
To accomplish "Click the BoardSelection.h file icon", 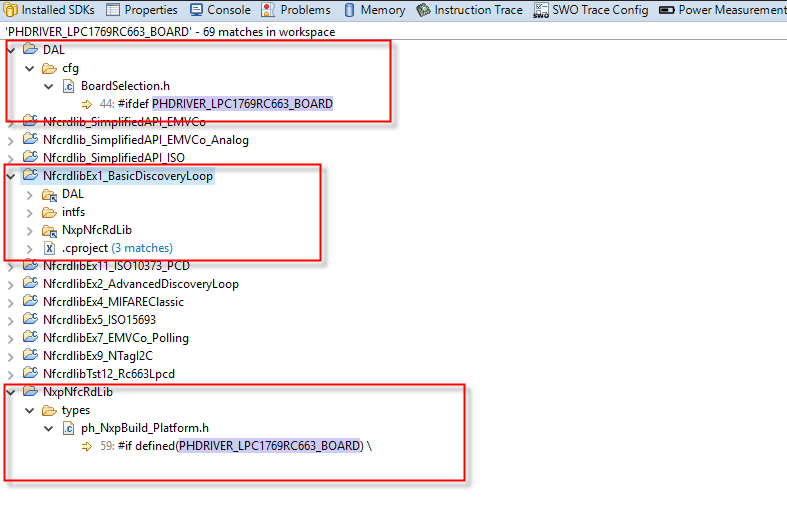I will coord(68,86).
